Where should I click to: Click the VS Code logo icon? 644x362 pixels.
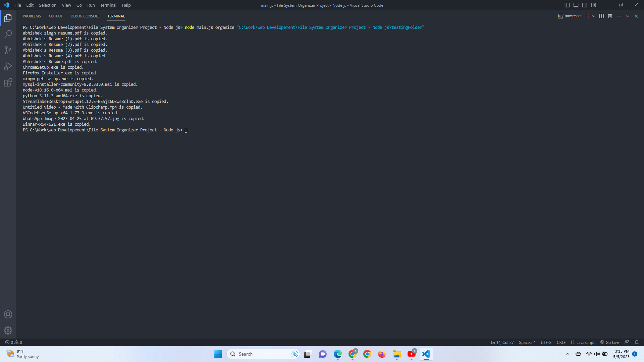6,5
